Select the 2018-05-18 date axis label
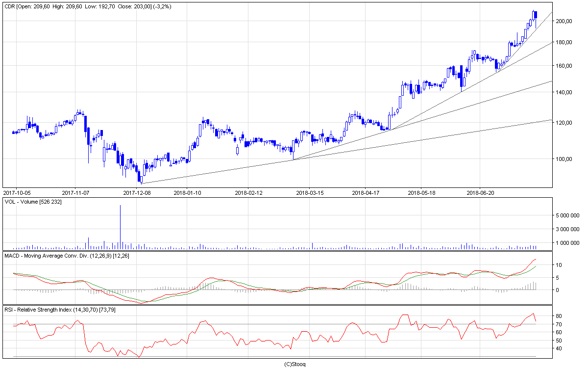Viewport: 588px width, 368px height. coord(421,193)
